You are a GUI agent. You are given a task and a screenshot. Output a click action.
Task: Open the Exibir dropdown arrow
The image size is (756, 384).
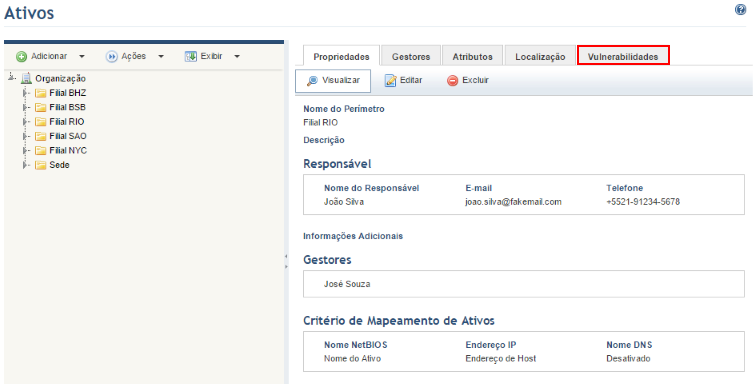tap(237, 57)
